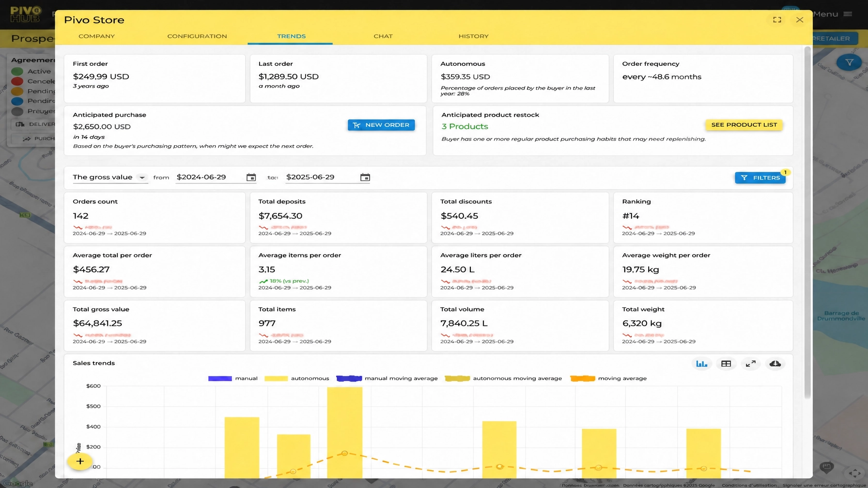Image resolution: width=868 pixels, height=488 pixels.
Task: Expand the gross value dropdown
Action: tap(110, 177)
